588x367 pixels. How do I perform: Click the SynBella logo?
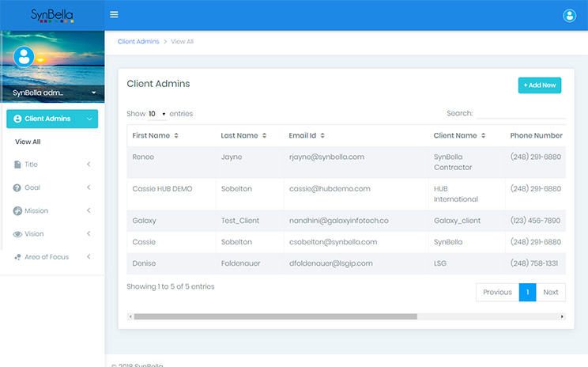[52, 15]
